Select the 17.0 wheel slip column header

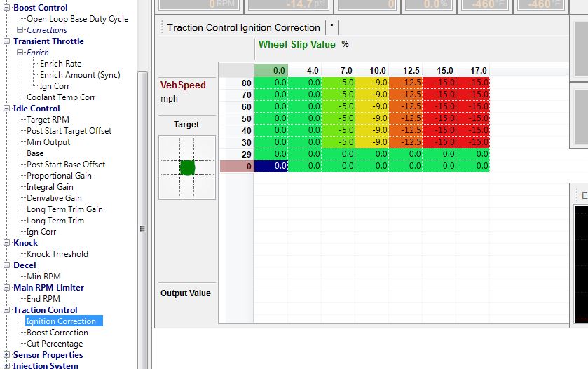473,71
